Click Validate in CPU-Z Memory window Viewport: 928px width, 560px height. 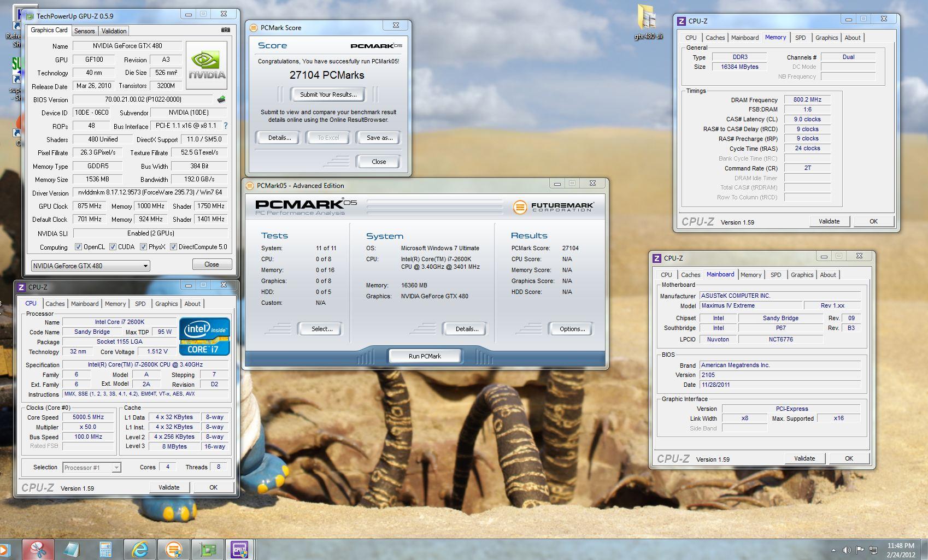[829, 221]
